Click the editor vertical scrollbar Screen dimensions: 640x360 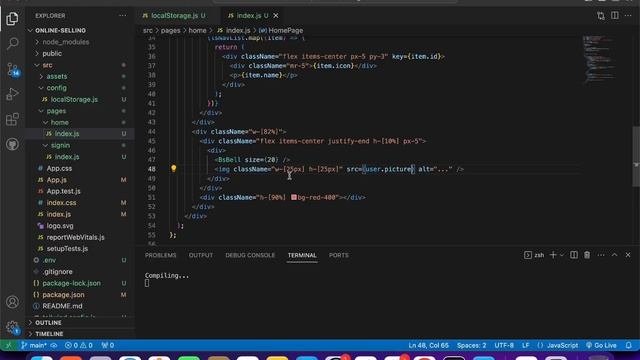click(636, 156)
